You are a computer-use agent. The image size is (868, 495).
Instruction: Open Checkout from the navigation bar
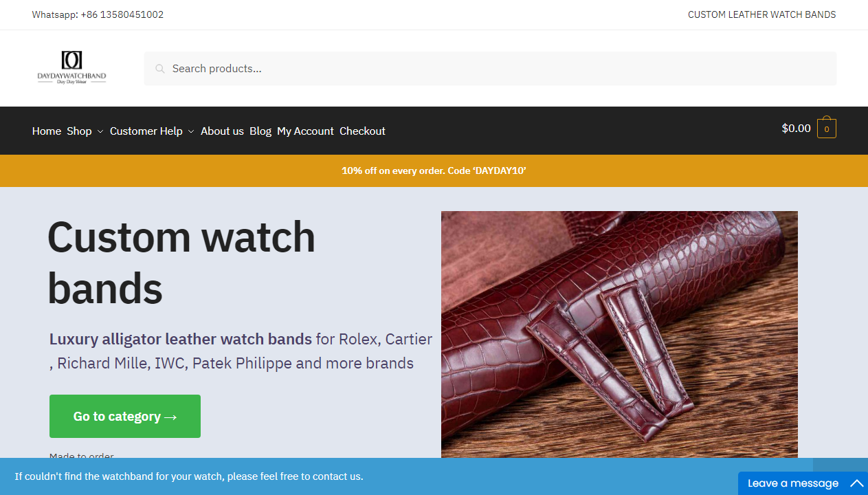click(x=362, y=131)
